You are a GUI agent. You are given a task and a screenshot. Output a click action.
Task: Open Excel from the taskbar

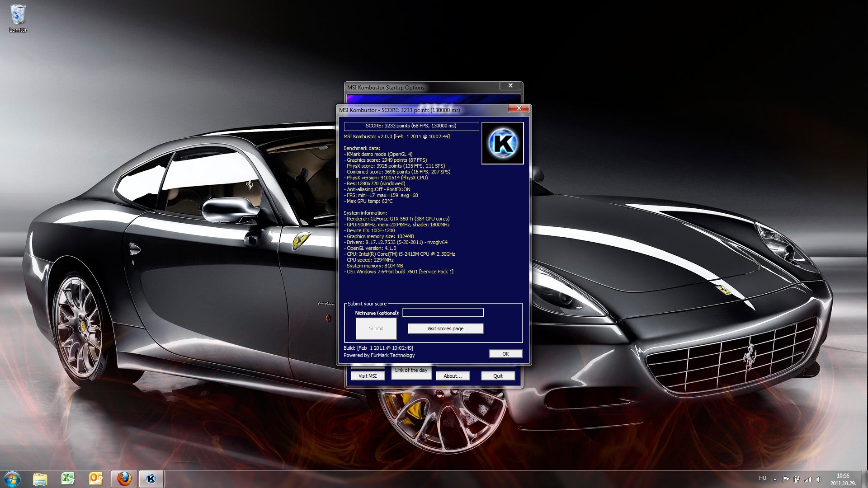pyautogui.click(x=68, y=479)
